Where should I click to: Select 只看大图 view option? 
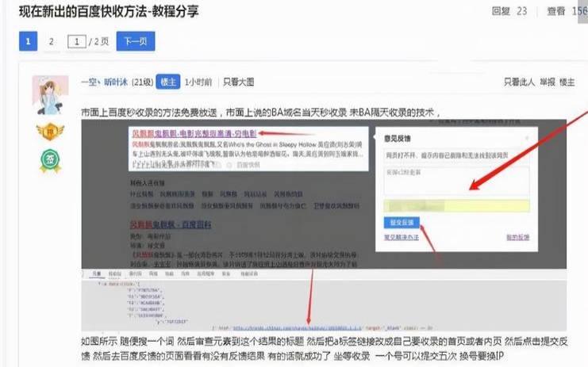click(239, 82)
